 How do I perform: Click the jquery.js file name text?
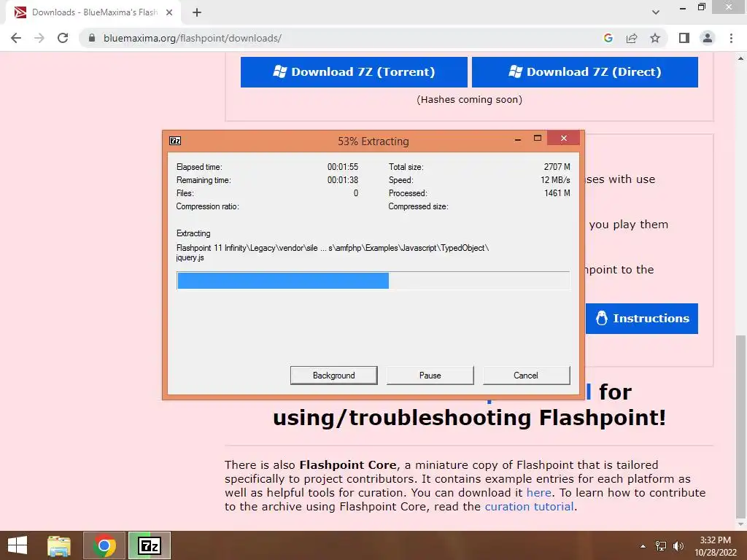(x=190, y=257)
